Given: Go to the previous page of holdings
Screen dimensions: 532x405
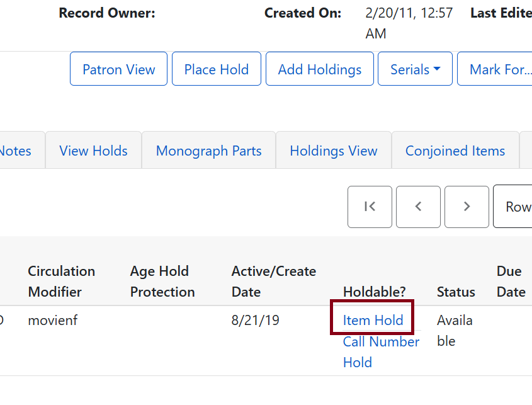Looking at the screenshot, I should click(418, 207).
